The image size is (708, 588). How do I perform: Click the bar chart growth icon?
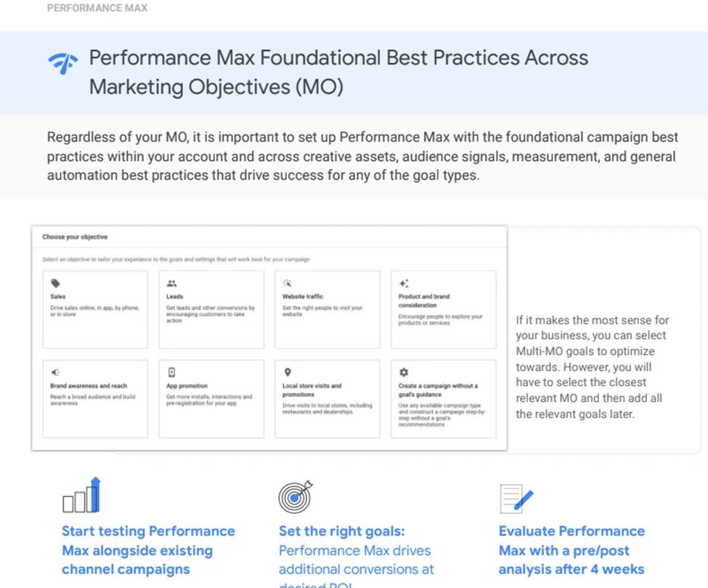click(81, 496)
